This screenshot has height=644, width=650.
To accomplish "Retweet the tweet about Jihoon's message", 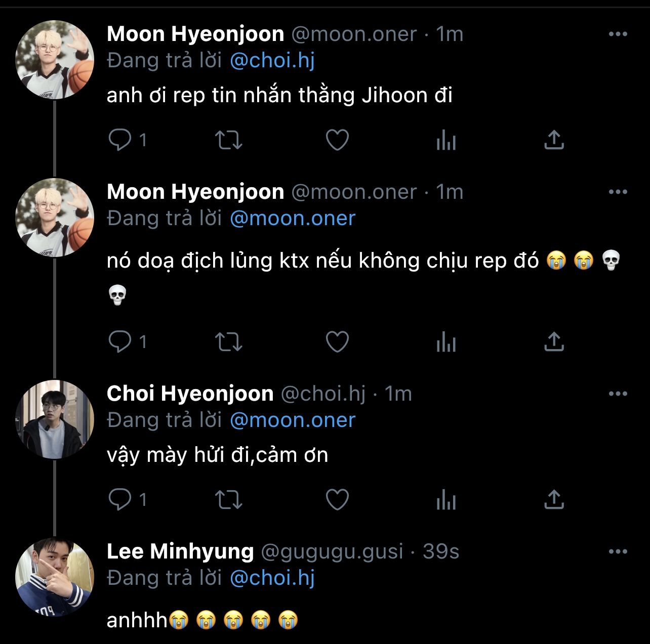I will (229, 140).
